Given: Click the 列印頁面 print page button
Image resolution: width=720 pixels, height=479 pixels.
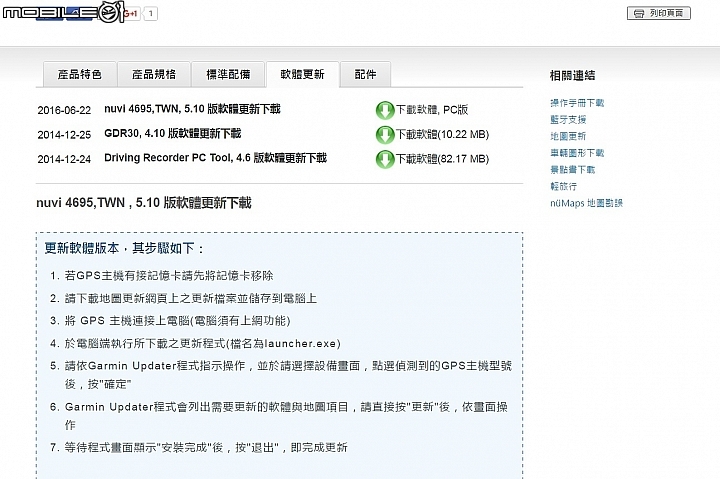Looking at the screenshot, I should click(x=658, y=13).
